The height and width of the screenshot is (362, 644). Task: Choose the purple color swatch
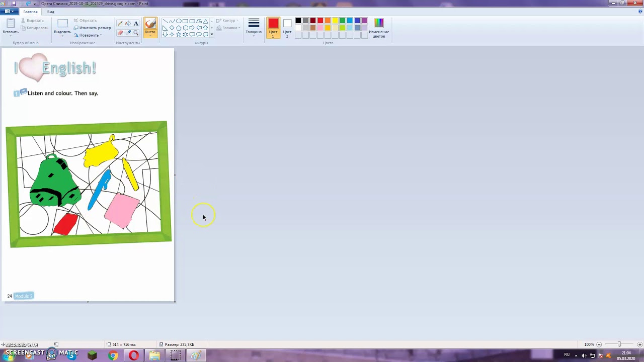pyautogui.click(x=365, y=21)
